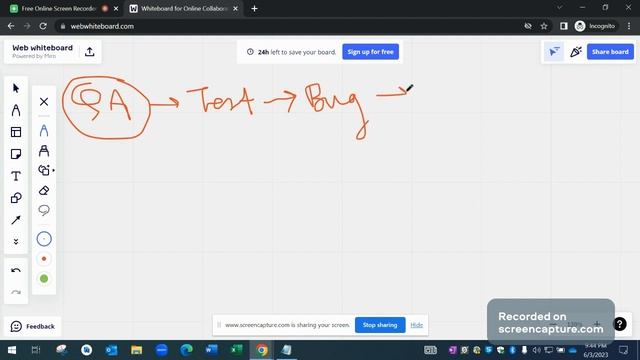Open a new browser tab
Image resolution: width=640 pixels, height=360 pixels.
point(254,8)
